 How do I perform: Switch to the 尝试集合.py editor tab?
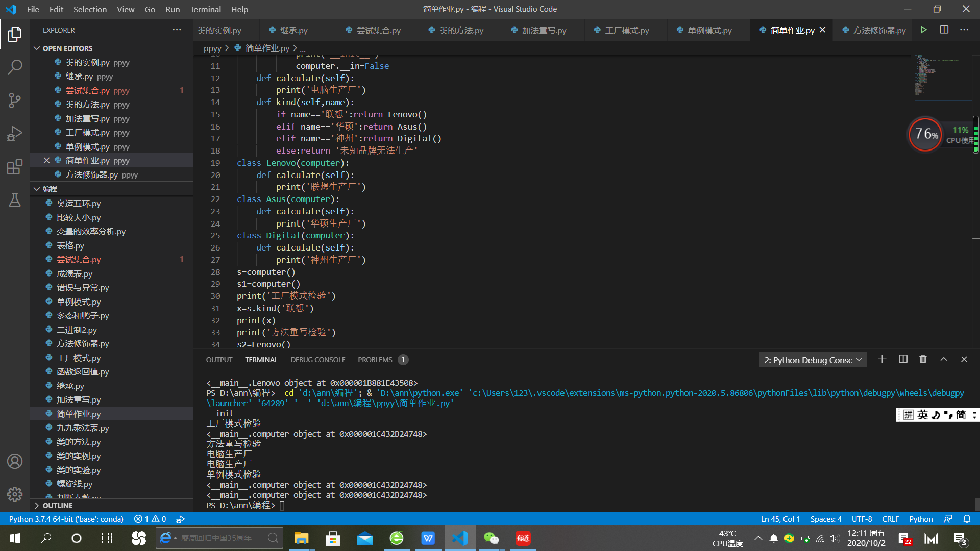tap(378, 30)
